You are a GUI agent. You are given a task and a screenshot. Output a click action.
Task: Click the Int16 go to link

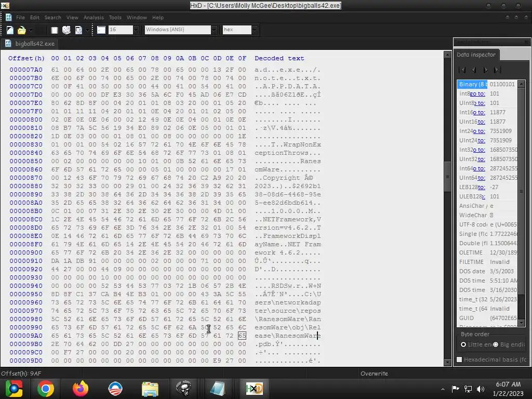[479, 112]
